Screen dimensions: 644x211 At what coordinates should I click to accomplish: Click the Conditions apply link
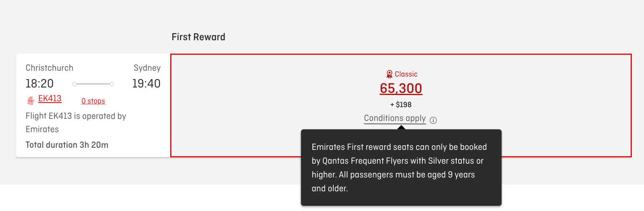tap(395, 118)
